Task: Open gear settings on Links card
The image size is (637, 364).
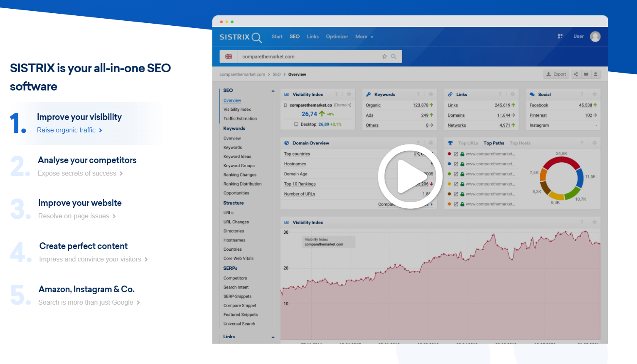Action: [x=513, y=94]
